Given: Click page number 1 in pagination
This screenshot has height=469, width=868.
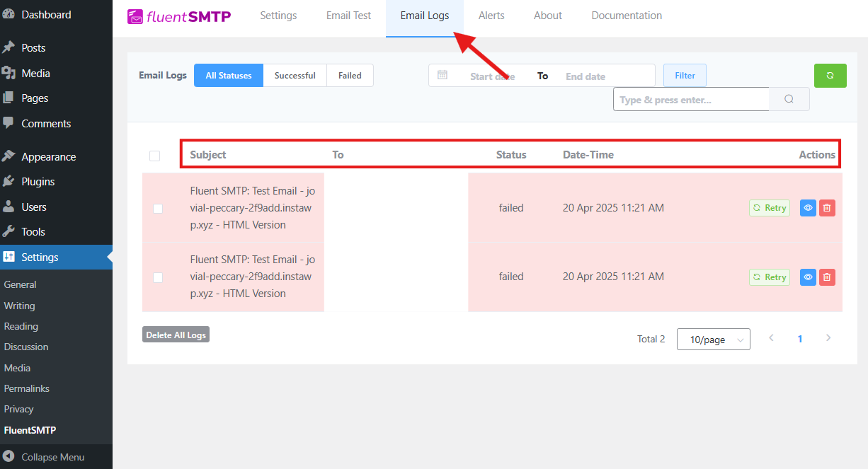Looking at the screenshot, I should pos(800,339).
